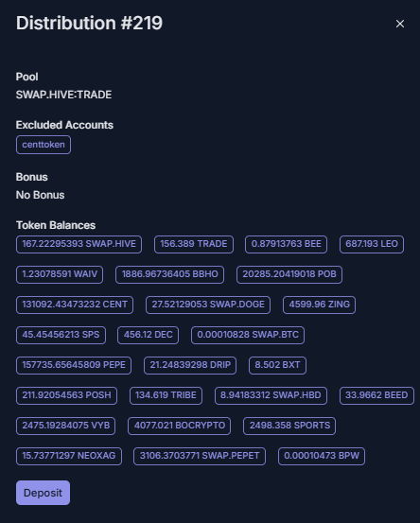
Task: Select the 156.389 TRADE token badge
Action: (x=194, y=244)
